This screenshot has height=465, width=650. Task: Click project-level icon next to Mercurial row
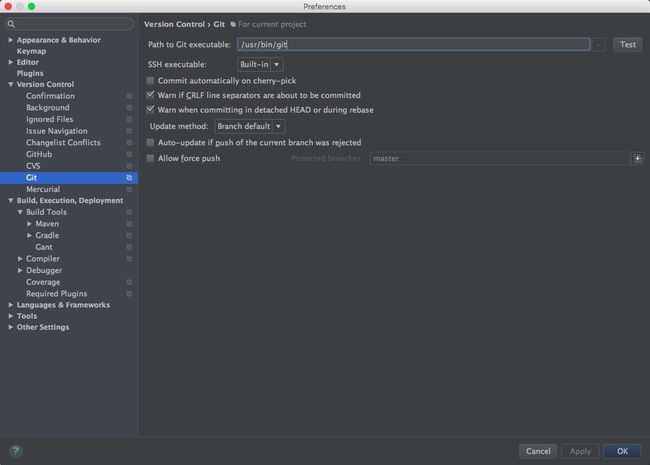pyautogui.click(x=129, y=189)
